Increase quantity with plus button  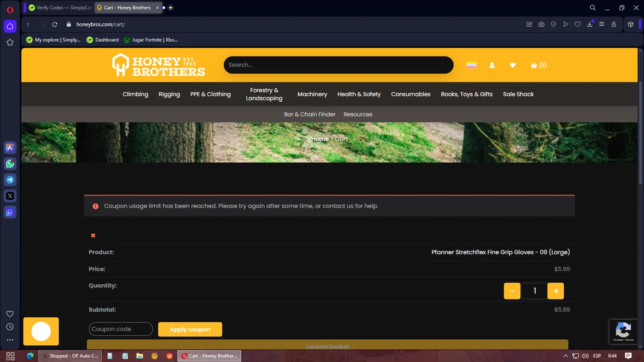point(556,291)
